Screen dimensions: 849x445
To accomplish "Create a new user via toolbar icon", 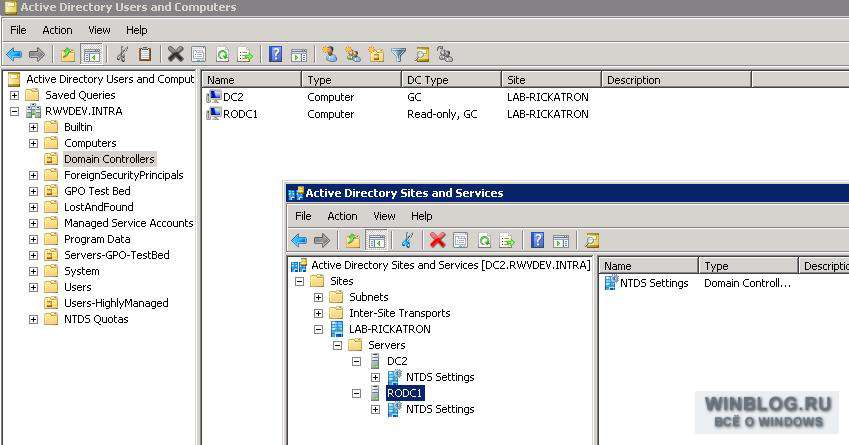I will coord(329,54).
